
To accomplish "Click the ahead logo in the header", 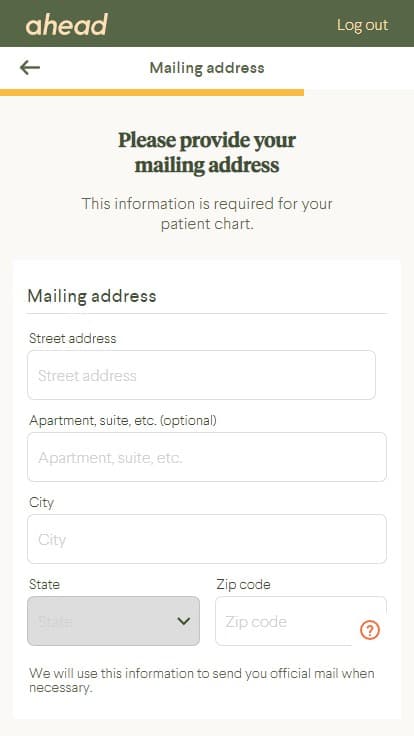I will tap(67, 24).
